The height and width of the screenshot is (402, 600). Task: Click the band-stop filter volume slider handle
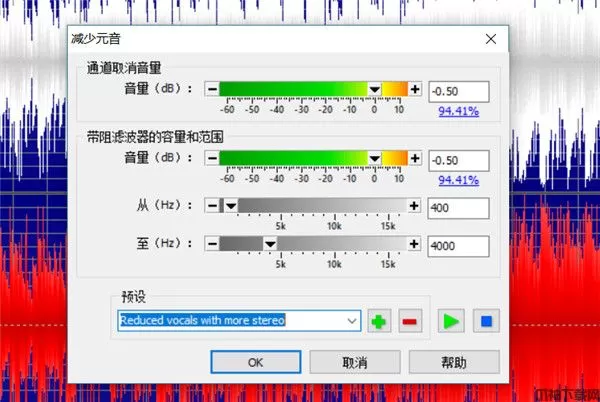tap(375, 158)
